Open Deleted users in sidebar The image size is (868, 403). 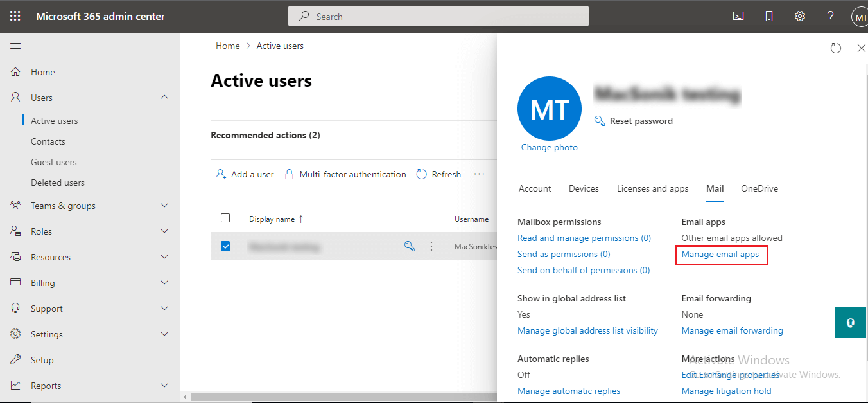click(58, 183)
